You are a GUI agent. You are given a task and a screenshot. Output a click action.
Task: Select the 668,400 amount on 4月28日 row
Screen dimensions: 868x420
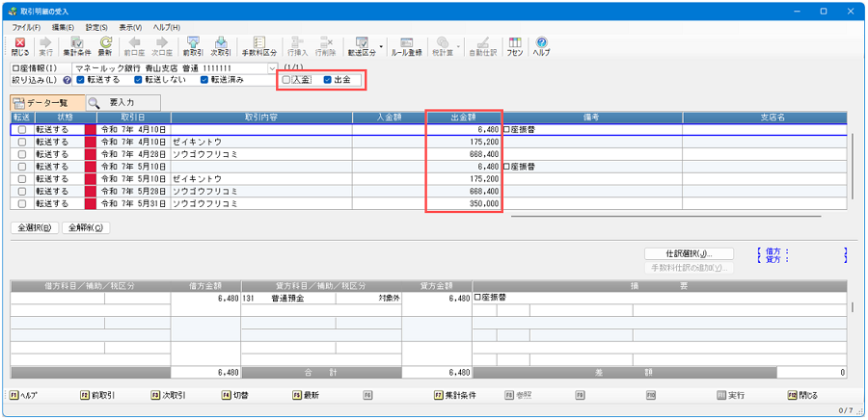(464, 154)
